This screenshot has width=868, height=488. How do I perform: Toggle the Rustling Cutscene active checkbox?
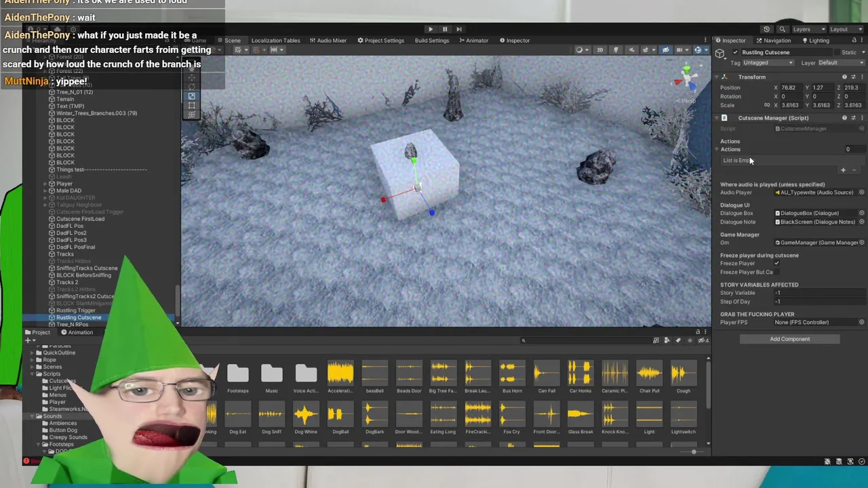735,53
